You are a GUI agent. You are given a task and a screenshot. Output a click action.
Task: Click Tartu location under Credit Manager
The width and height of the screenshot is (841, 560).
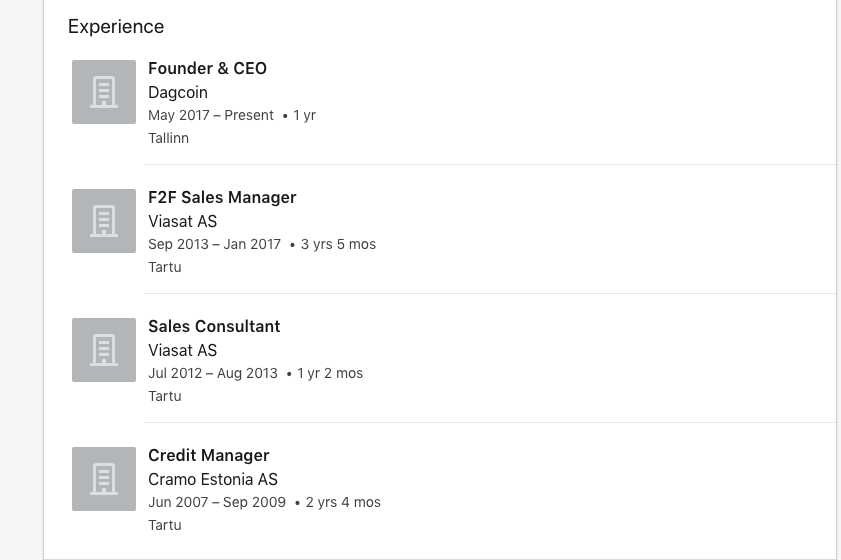click(165, 525)
